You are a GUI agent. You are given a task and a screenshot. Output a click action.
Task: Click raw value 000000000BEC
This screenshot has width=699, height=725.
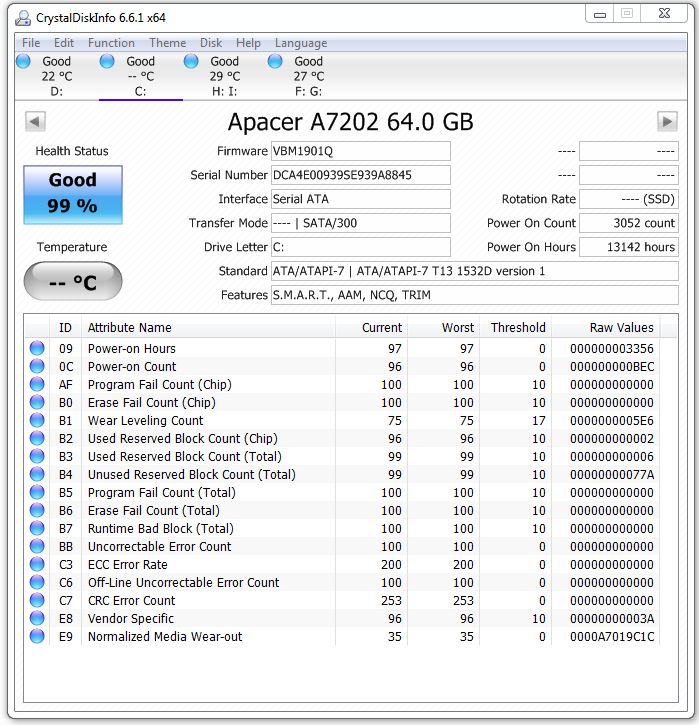612,367
